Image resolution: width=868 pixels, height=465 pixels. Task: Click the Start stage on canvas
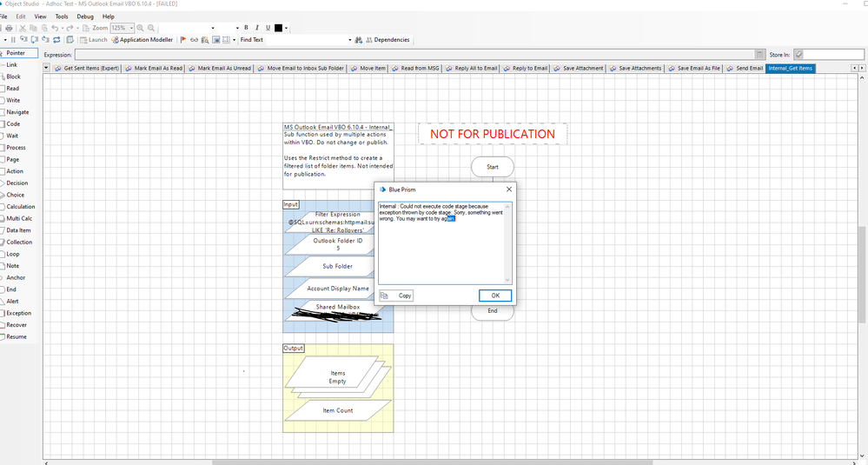492,167
